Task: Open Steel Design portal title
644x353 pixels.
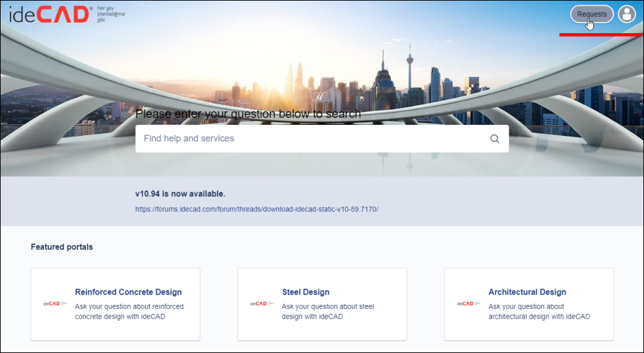Action: [306, 292]
